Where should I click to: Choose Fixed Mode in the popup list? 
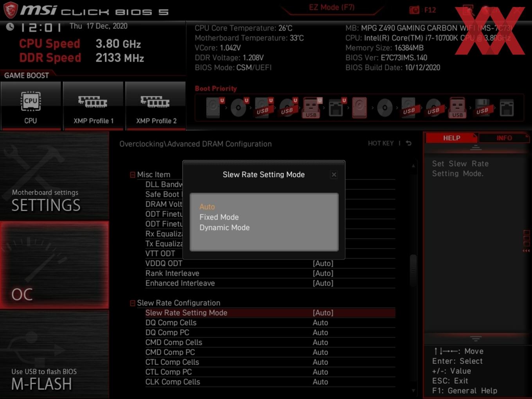pos(219,217)
